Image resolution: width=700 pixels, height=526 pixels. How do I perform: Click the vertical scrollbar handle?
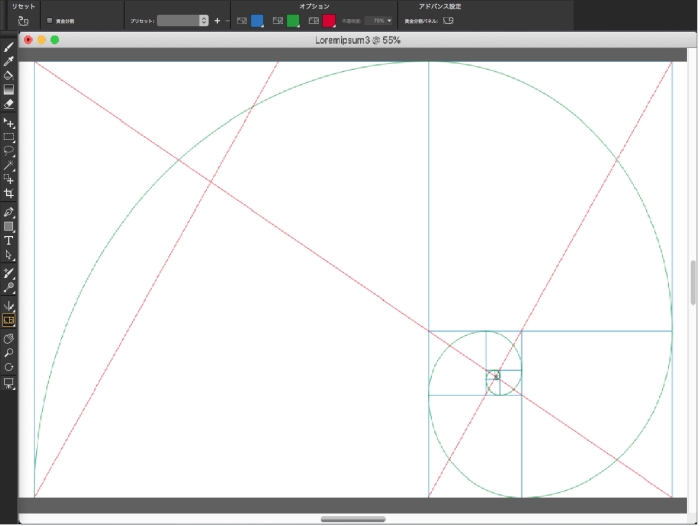click(x=693, y=283)
